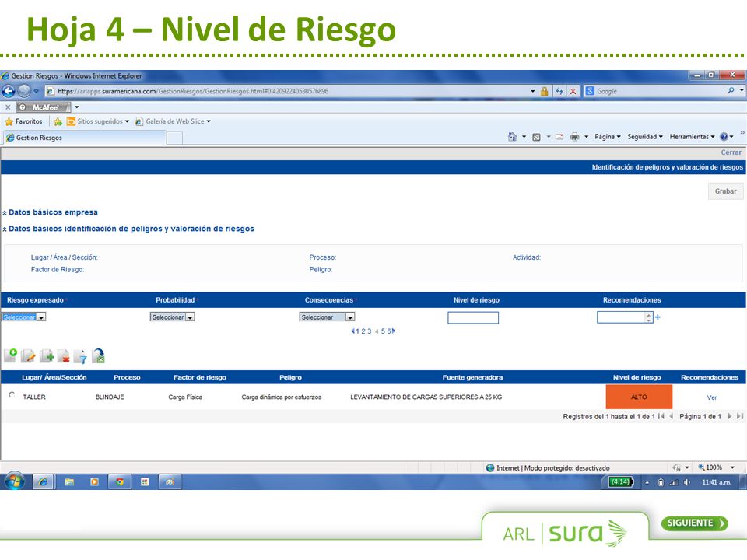This screenshot has width=747, height=560.
Task: Click the SIGUIENTE button
Action: coord(695,523)
